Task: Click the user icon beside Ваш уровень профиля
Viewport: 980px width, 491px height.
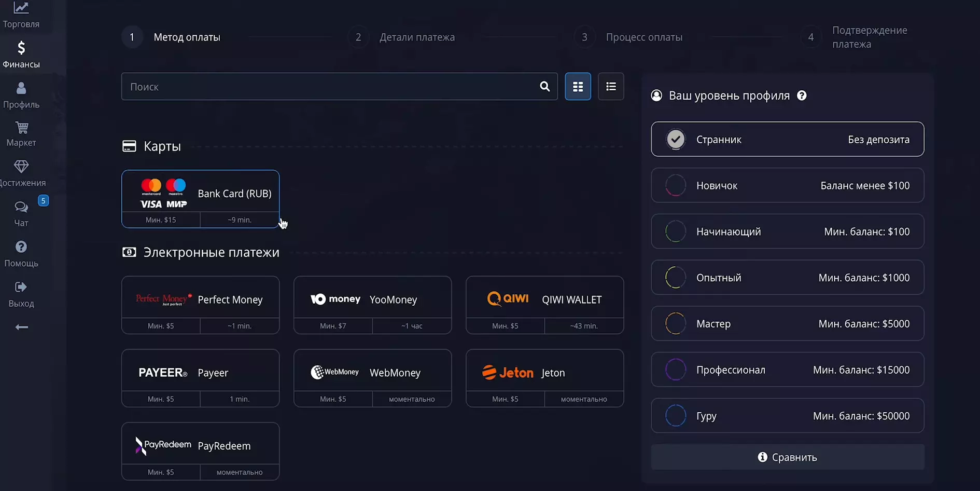Action: tap(656, 96)
